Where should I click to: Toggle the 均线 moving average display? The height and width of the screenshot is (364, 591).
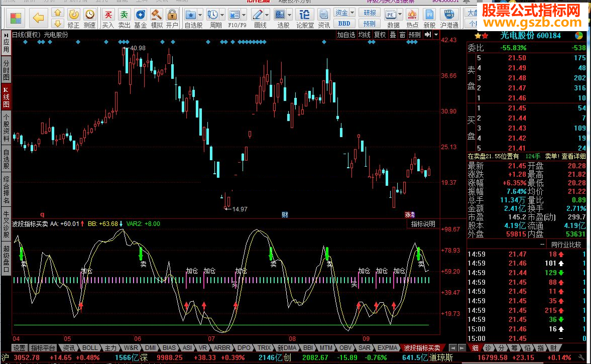click(x=364, y=35)
